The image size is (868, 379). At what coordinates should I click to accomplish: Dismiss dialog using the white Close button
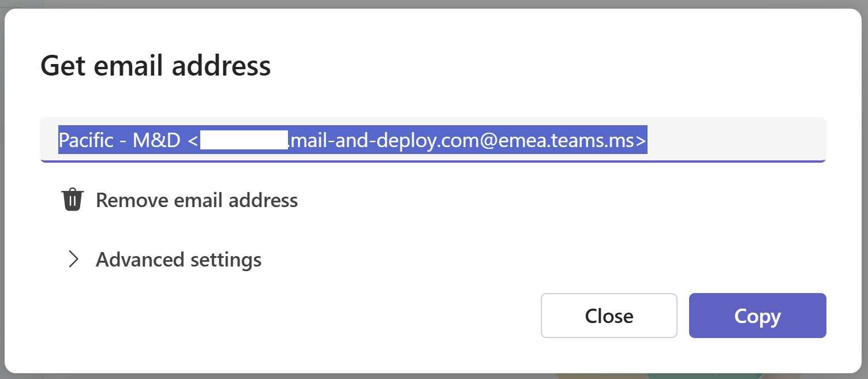point(609,316)
